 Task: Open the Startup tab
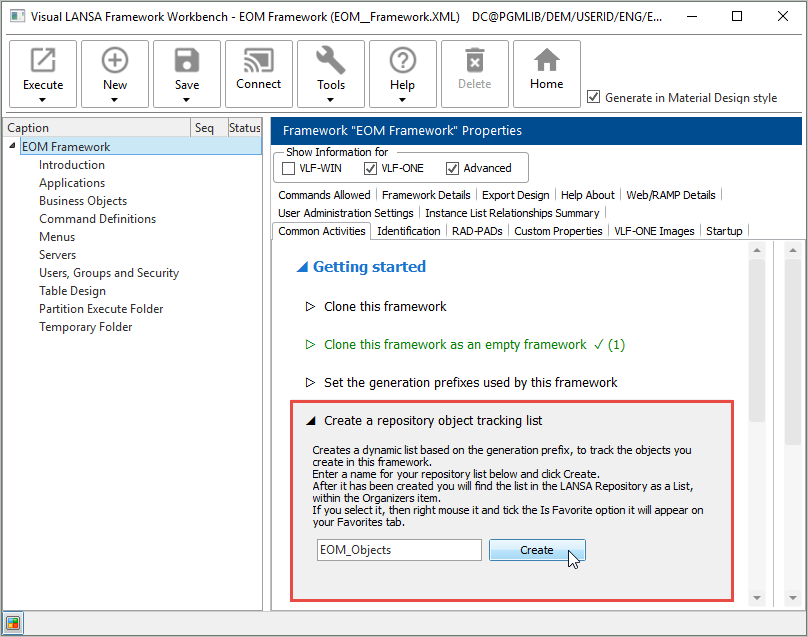[x=724, y=231]
